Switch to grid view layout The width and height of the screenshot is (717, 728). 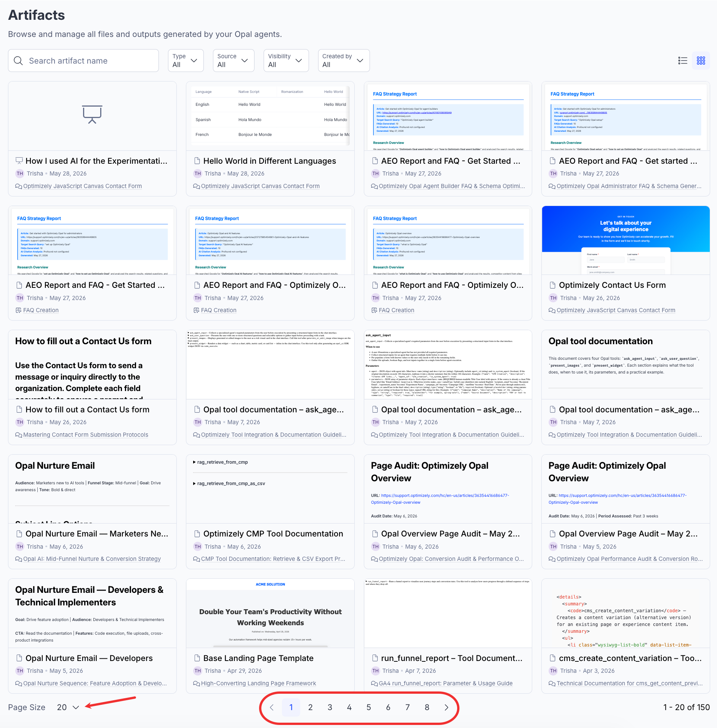point(701,61)
